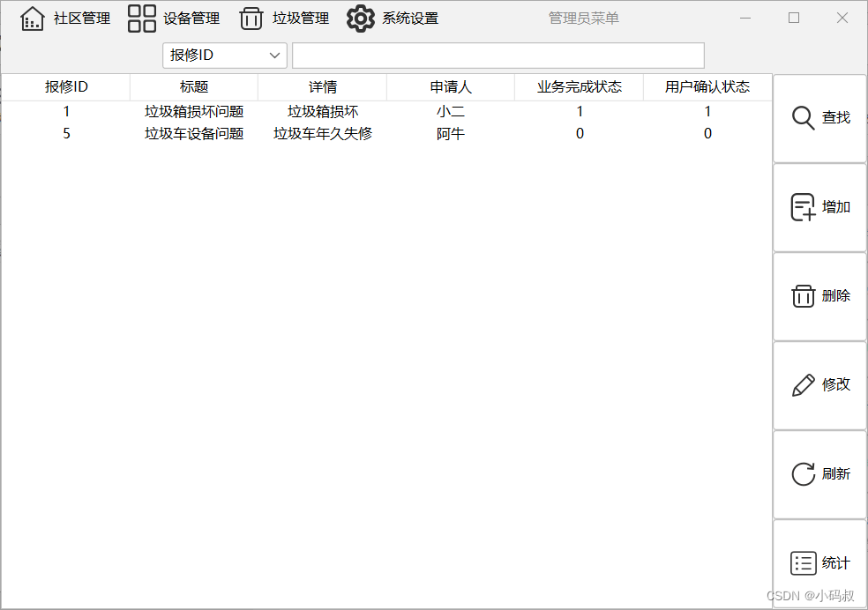
Task: Click the 修改 button label
Action: tap(836, 384)
